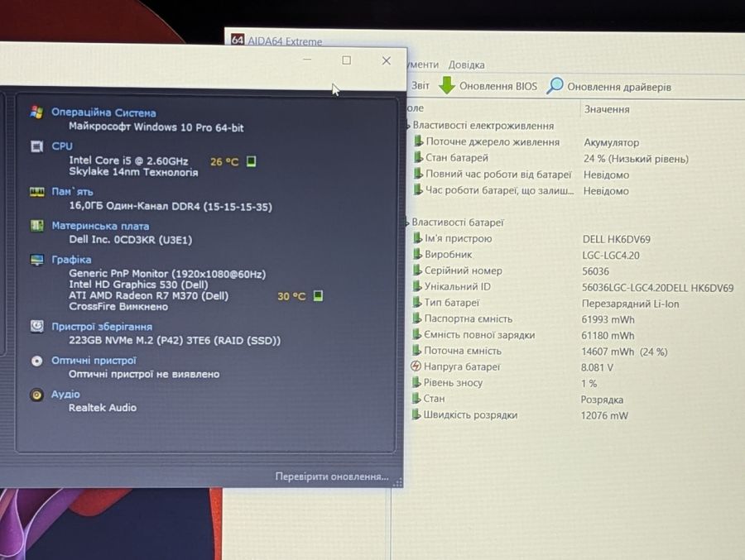Click the lightning icon beside Напруга батареї

click(416, 366)
